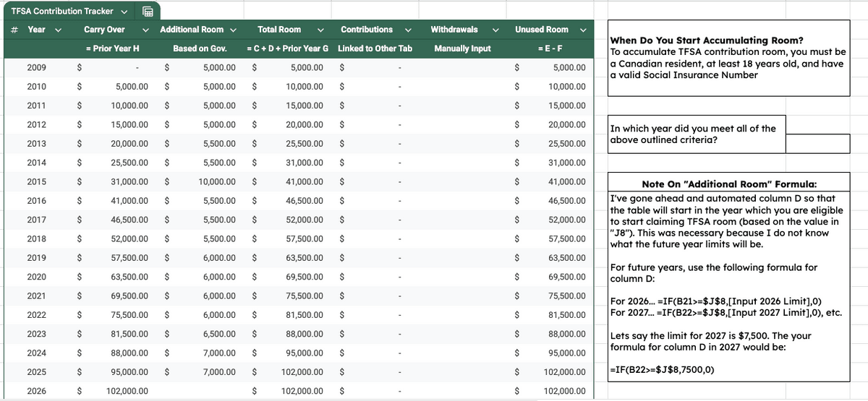Select the 2009 year cell
The height and width of the screenshot is (401, 868).
click(36, 68)
